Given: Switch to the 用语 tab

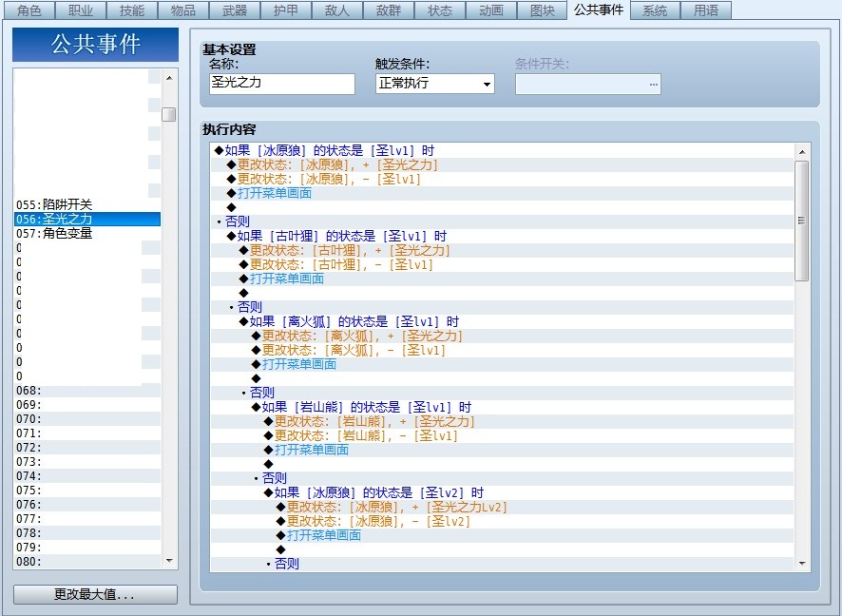Looking at the screenshot, I should point(705,10).
